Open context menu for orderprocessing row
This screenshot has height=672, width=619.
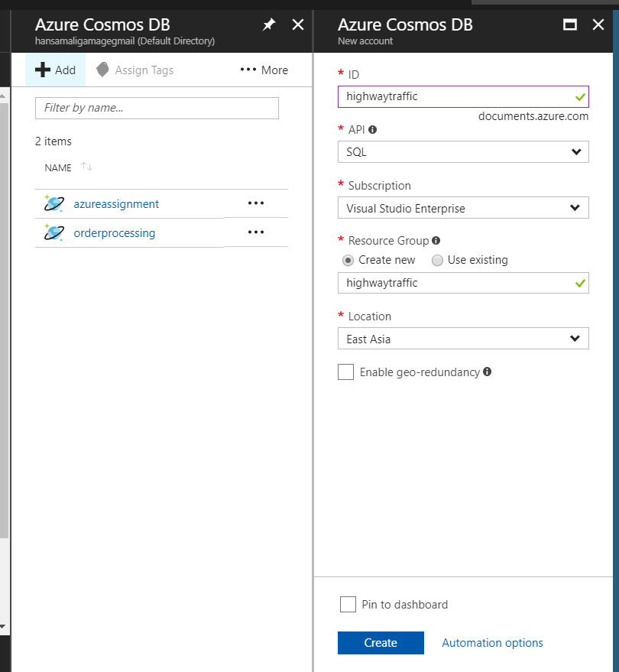coord(256,232)
